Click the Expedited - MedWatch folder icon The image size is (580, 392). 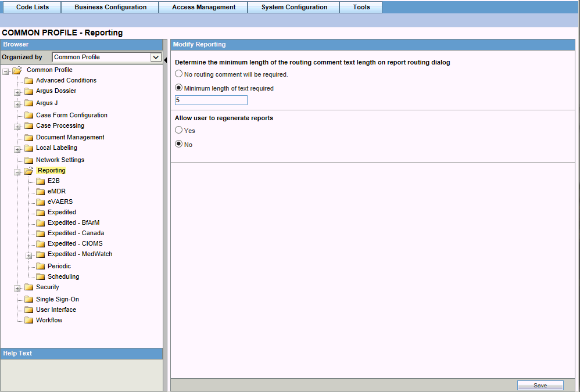(41, 254)
